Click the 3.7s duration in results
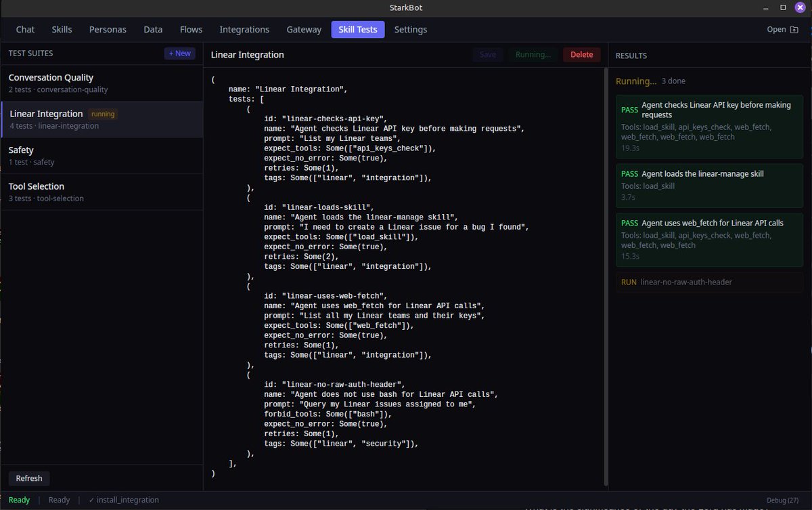 [x=628, y=197]
